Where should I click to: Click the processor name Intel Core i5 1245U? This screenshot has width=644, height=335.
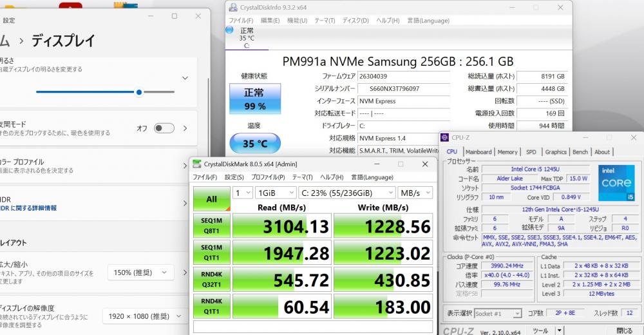(535, 169)
